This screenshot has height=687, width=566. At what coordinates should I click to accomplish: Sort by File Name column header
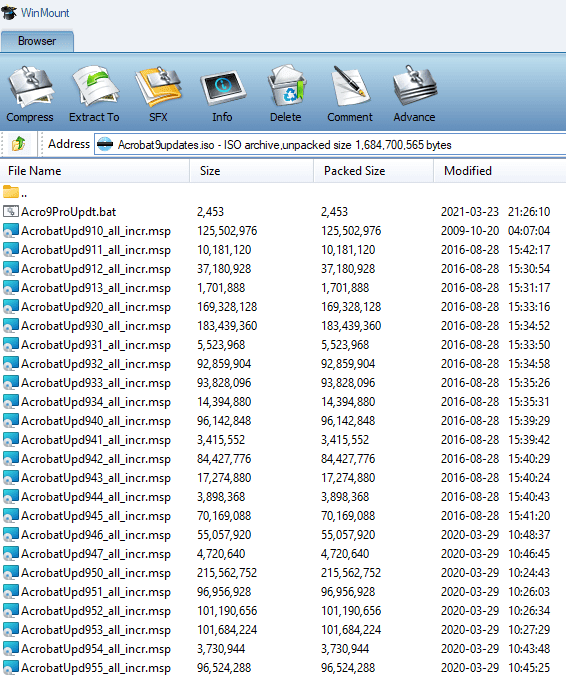(x=95, y=171)
